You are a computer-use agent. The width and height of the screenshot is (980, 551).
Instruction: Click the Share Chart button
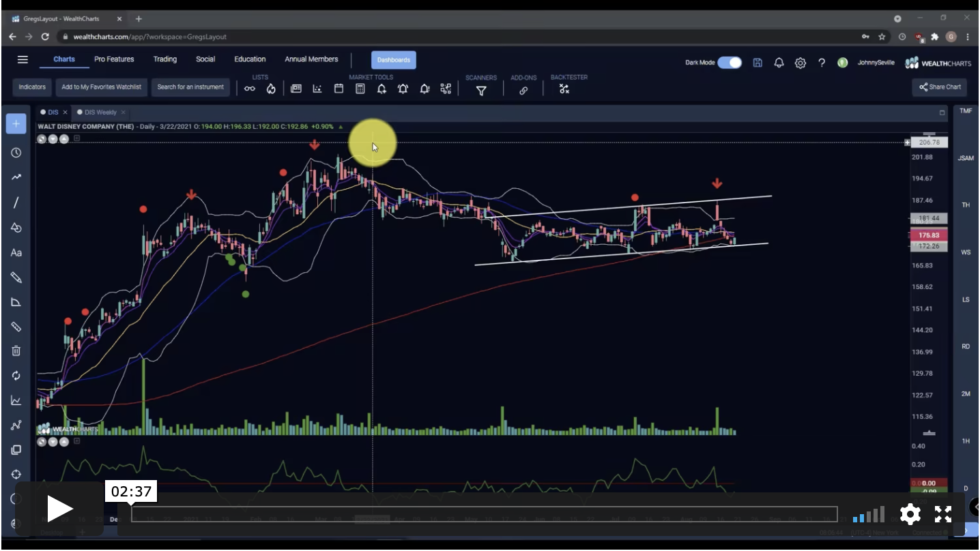[x=940, y=87]
